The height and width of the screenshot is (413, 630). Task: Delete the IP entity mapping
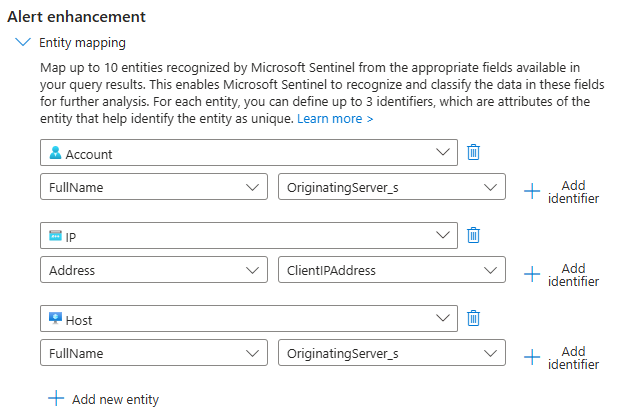click(x=473, y=235)
